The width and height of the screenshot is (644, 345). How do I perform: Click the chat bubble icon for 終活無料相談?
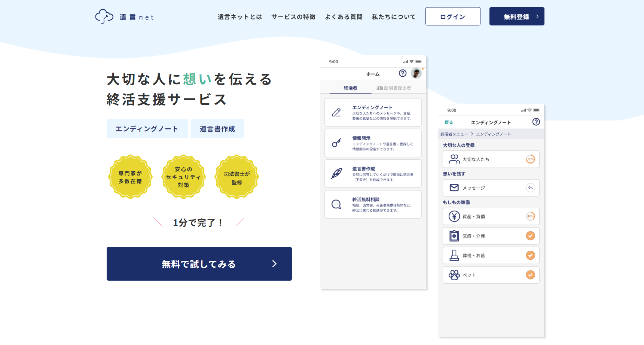pos(336,204)
